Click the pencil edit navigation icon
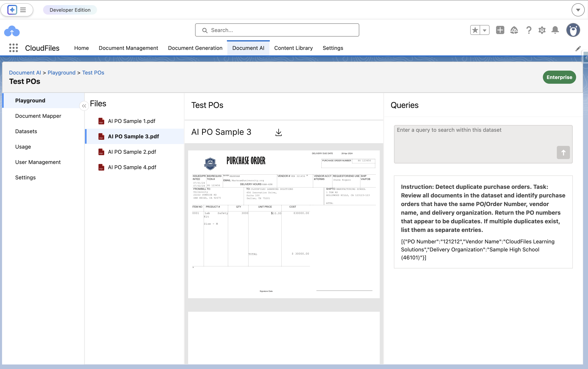Image resolution: width=588 pixels, height=369 pixels. [578, 48]
